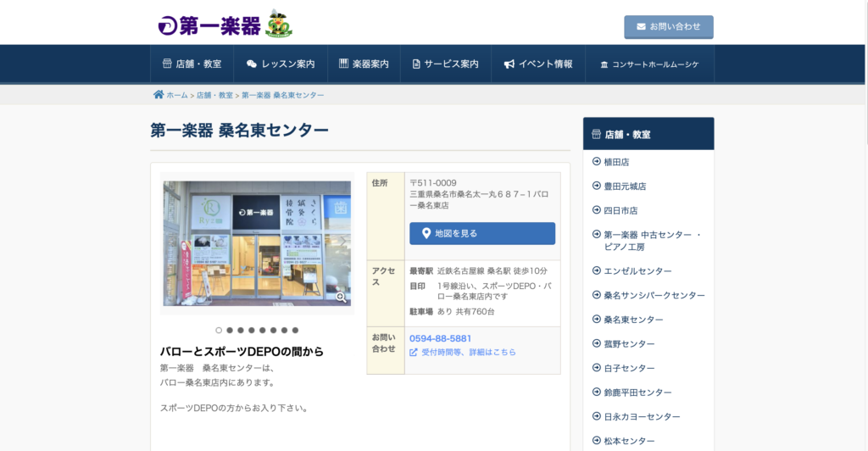Click arrow icon beside 豊田元城店
The height and width of the screenshot is (451, 868).
596,186
